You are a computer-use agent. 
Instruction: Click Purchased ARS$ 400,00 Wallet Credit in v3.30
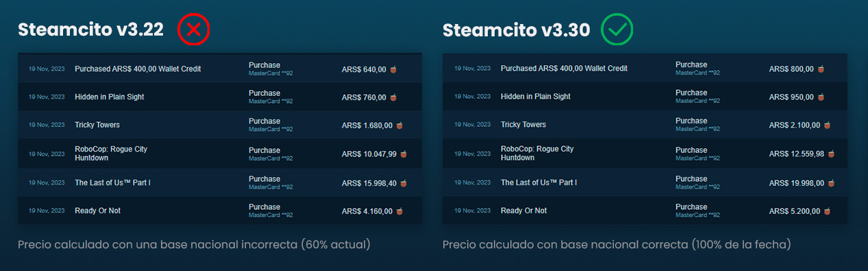[x=564, y=69]
